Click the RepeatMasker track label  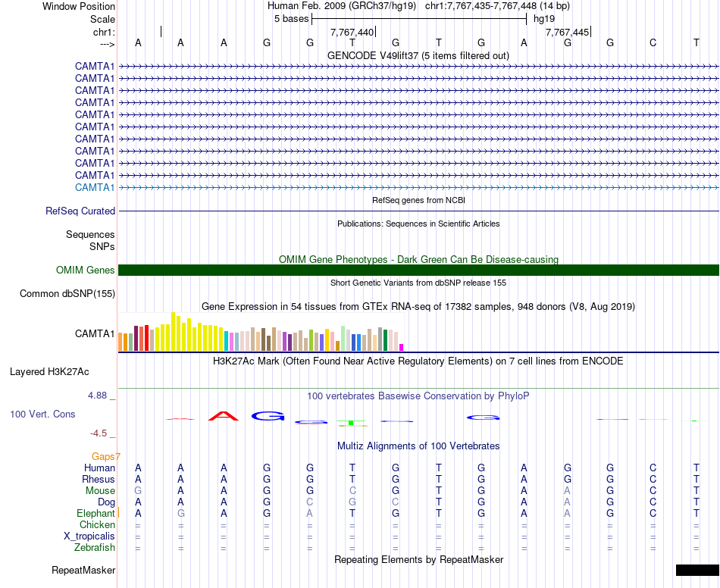tap(83, 570)
